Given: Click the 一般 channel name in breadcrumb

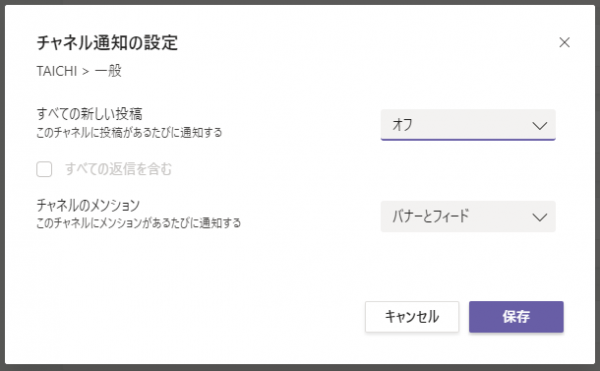Looking at the screenshot, I should [x=108, y=71].
